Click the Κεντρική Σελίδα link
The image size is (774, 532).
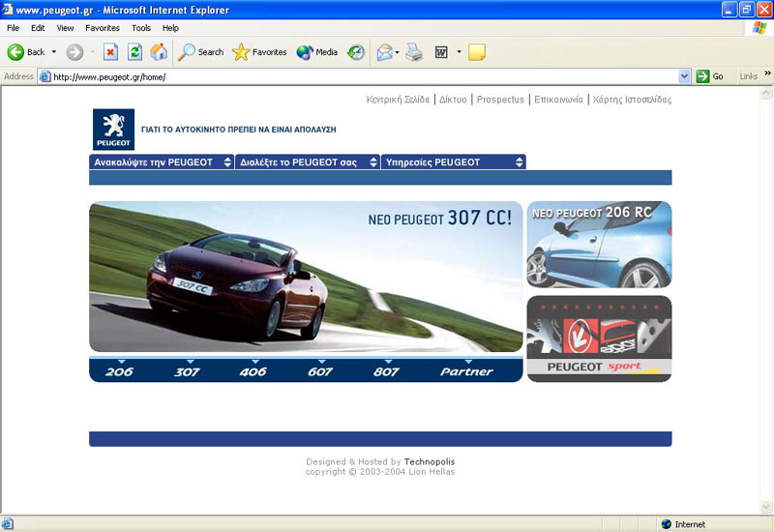click(398, 100)
